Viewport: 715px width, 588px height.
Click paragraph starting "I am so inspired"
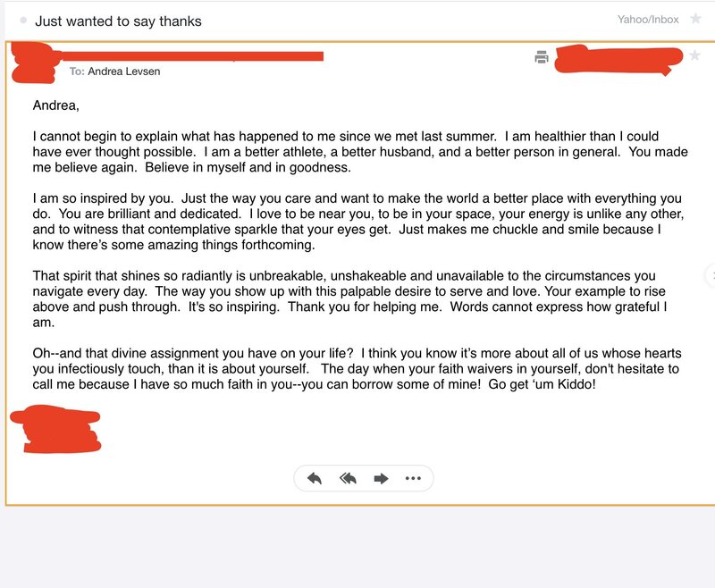click(x=358, y=222)
